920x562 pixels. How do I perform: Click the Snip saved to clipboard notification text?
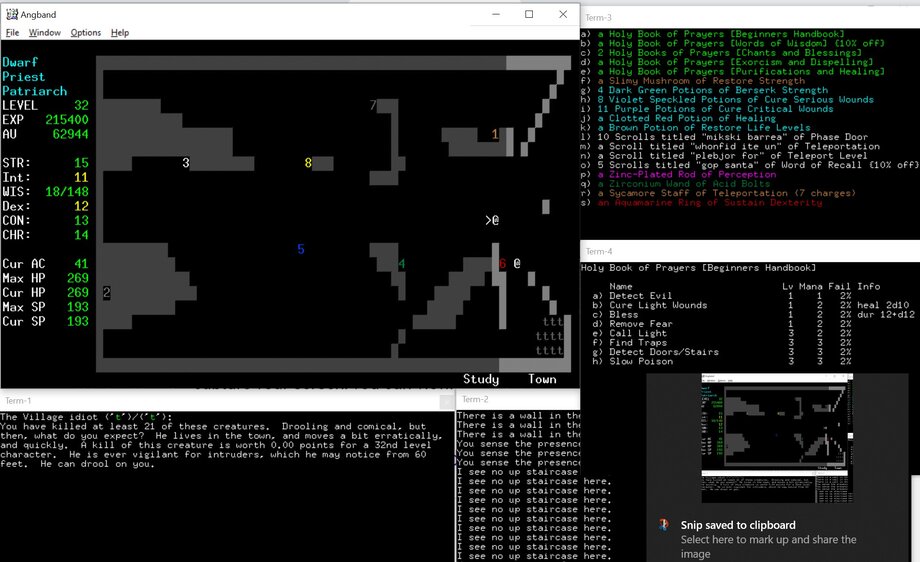[738, 525]
